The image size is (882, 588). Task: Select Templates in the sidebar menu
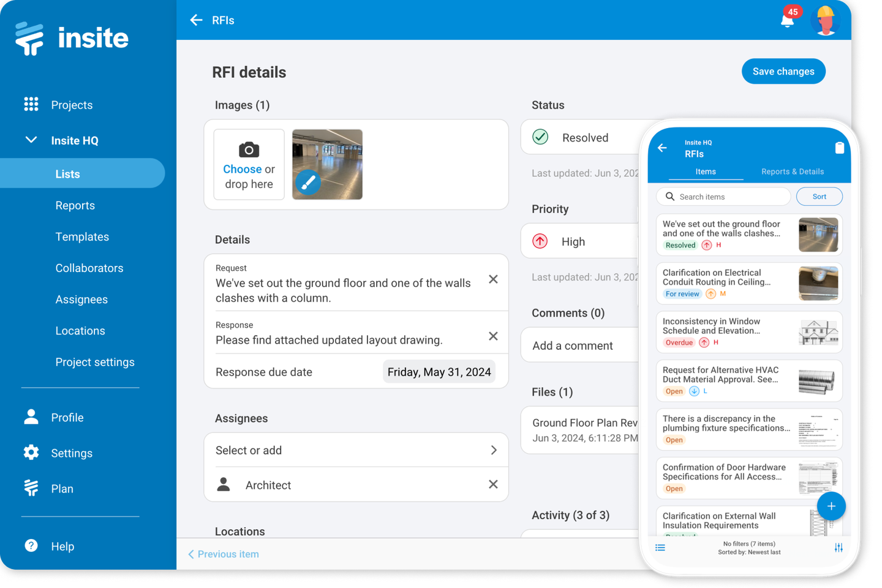[x=82, y=236]
